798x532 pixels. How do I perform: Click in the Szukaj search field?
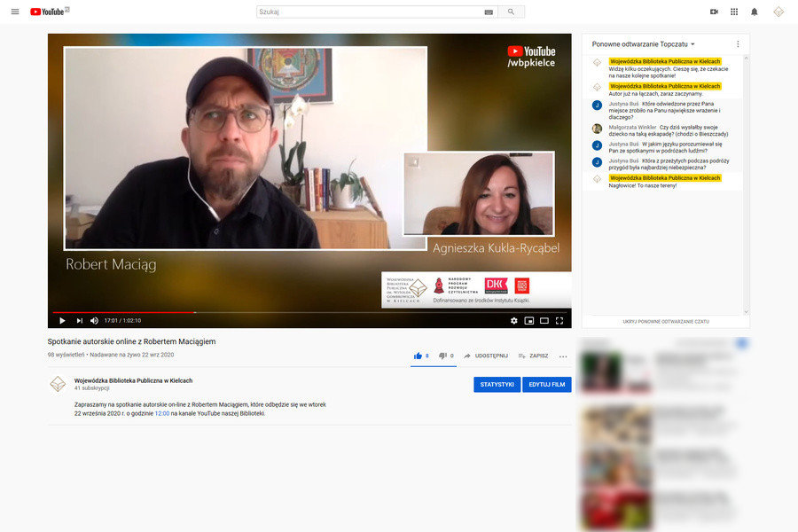[x=368, y=12]
